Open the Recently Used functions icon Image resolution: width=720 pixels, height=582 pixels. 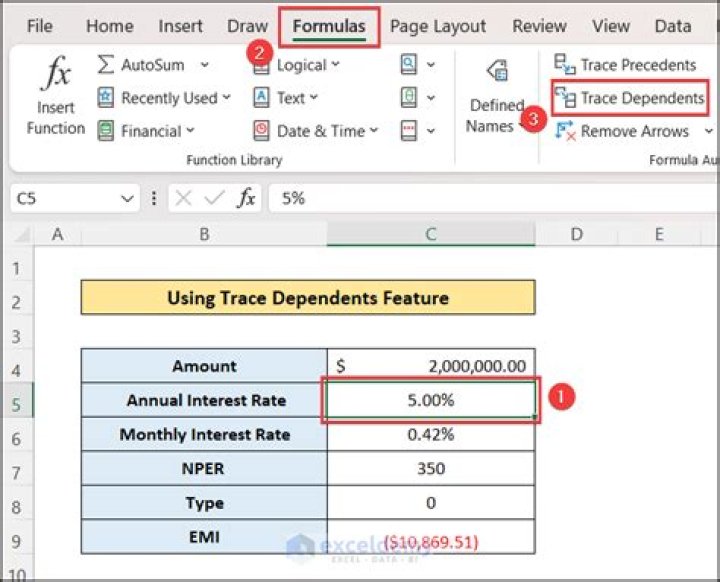tap(106, 98)
